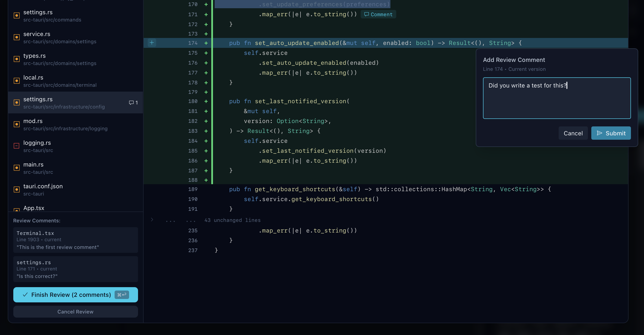Click the red deleted-file icon beside logging.rs
The height and width of the screenshot is (335, 644).
tap(16, 146)
